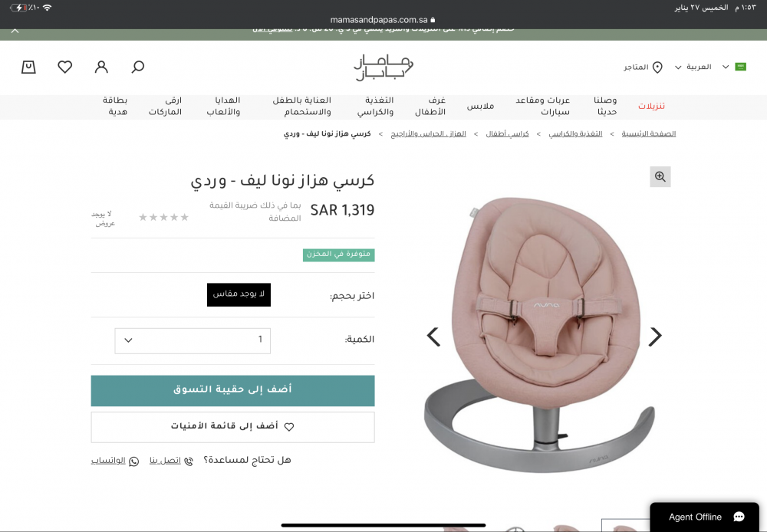Open the shopping bag icon

(28, 67)
